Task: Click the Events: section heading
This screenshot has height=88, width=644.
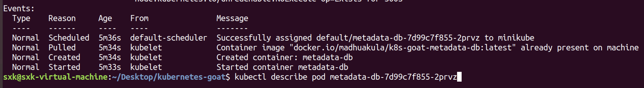Action: (x=19, y=9)
